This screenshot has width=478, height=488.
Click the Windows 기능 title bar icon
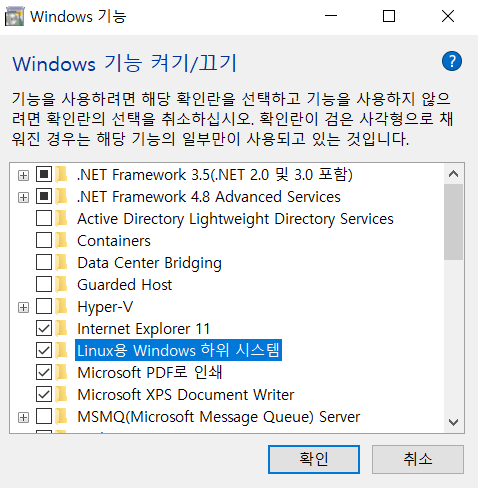pos(14,17)
